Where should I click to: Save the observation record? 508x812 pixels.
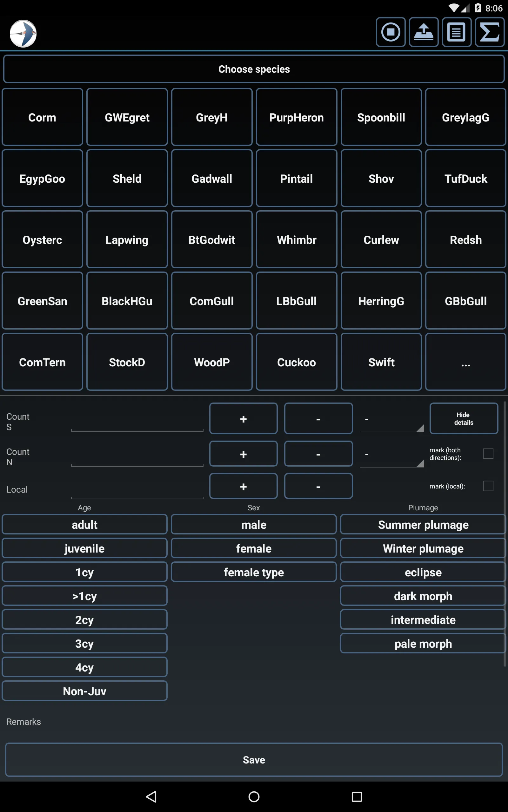point(254,760)
